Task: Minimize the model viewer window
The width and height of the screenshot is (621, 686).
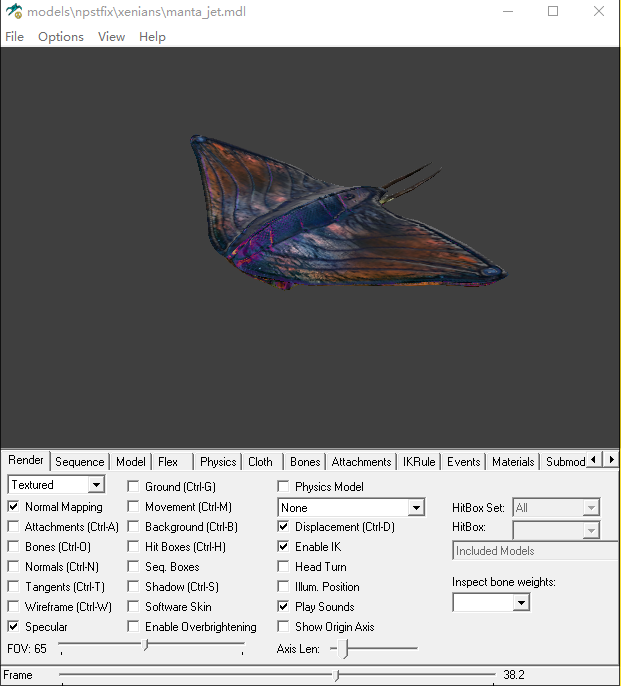Action: [x=508, y=11]
